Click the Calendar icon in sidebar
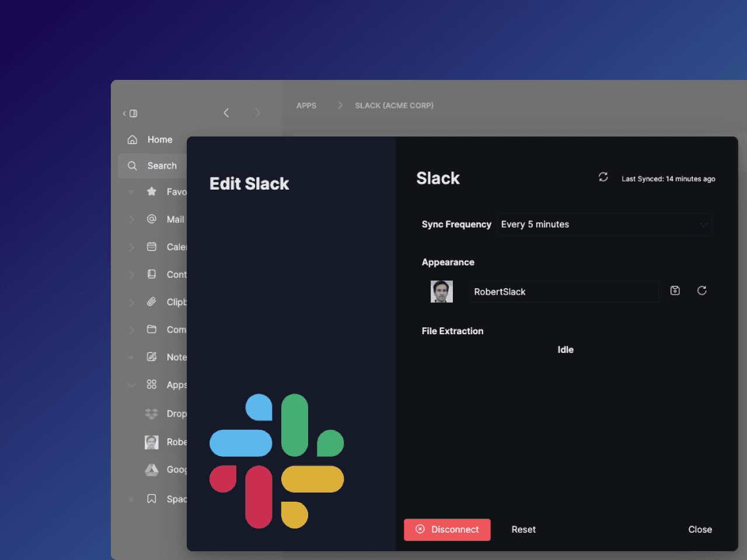Image resolution: width=747 pixels, height=560 pixels. tap(152, 247)
